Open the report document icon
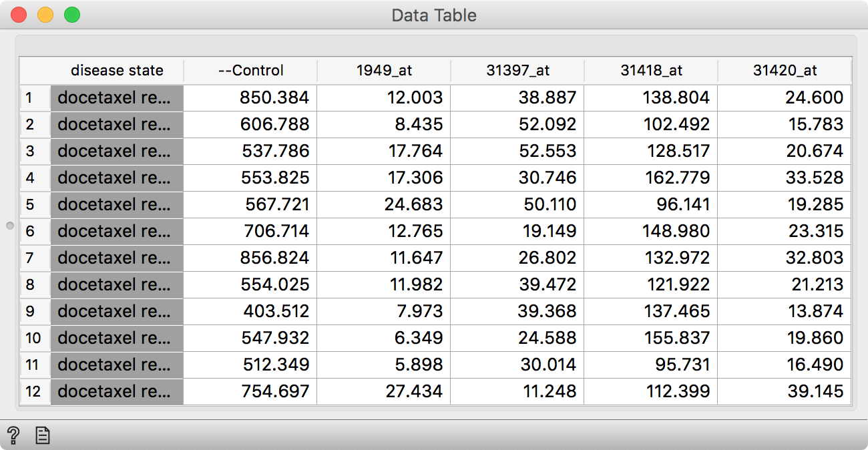 [x=43, y=436]
